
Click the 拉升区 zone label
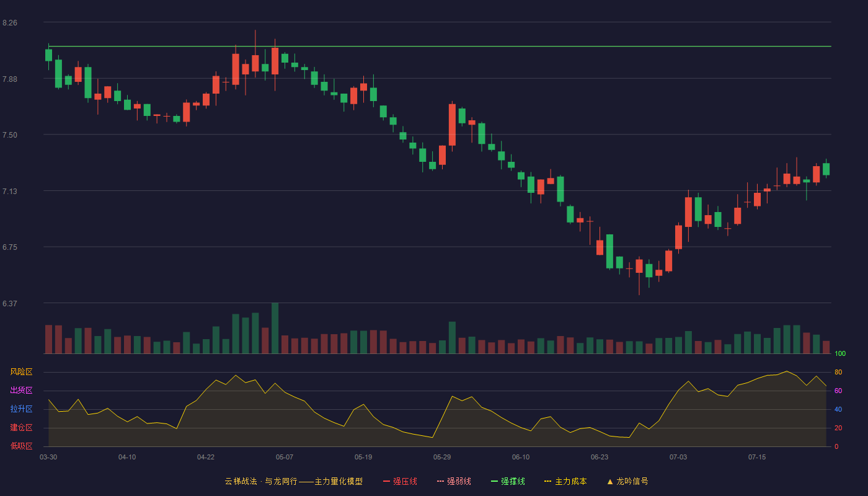(x=21, y=409)
